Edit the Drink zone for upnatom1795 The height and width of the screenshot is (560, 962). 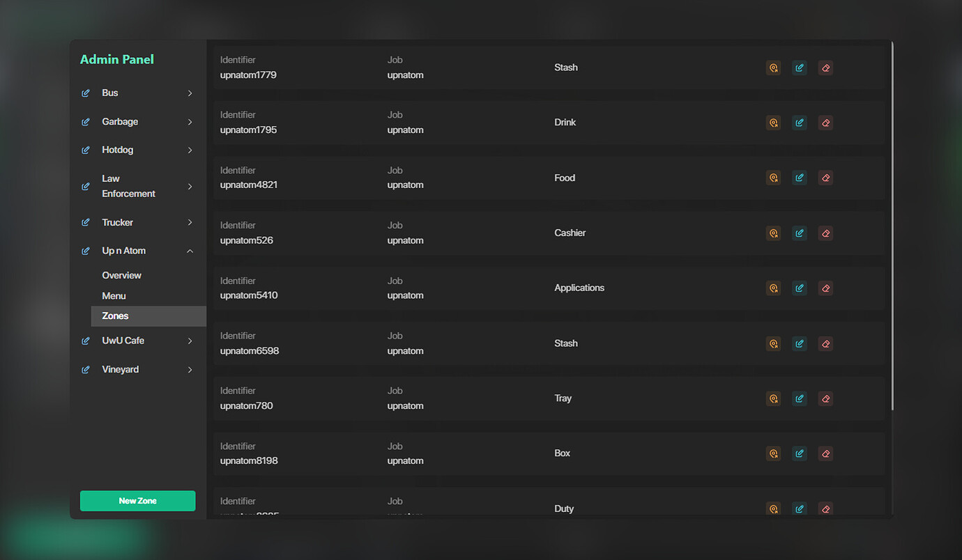point(799,123)
